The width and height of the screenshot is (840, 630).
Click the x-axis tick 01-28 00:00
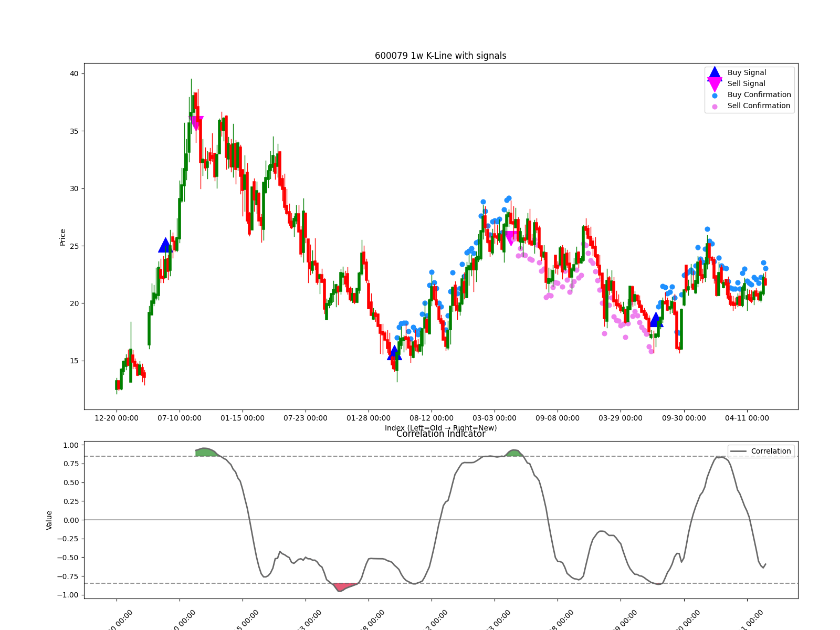pyautogui.click(x=369, y=418)
